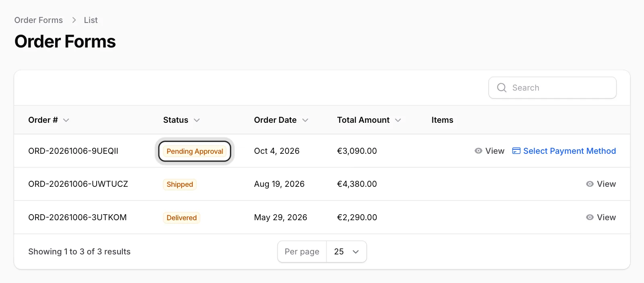Click the Shipped status badge
This screenshot has height=283, width=644.
click(180, 184)
